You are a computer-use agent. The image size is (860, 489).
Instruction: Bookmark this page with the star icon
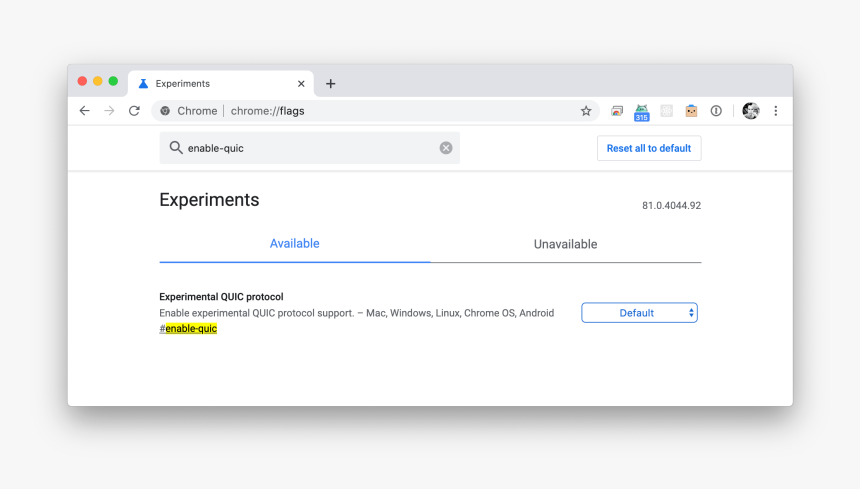pyautogui.click(x=586, y=111)
